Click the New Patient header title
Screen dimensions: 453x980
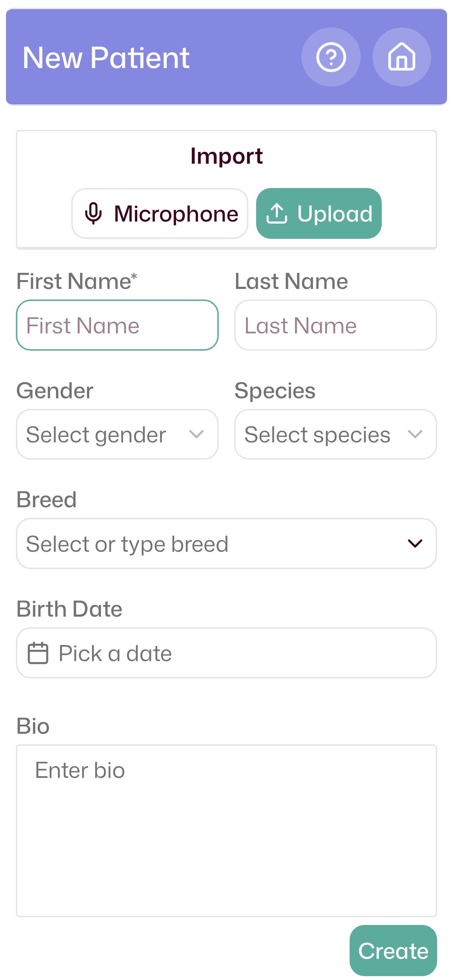(x=106, y=58)
